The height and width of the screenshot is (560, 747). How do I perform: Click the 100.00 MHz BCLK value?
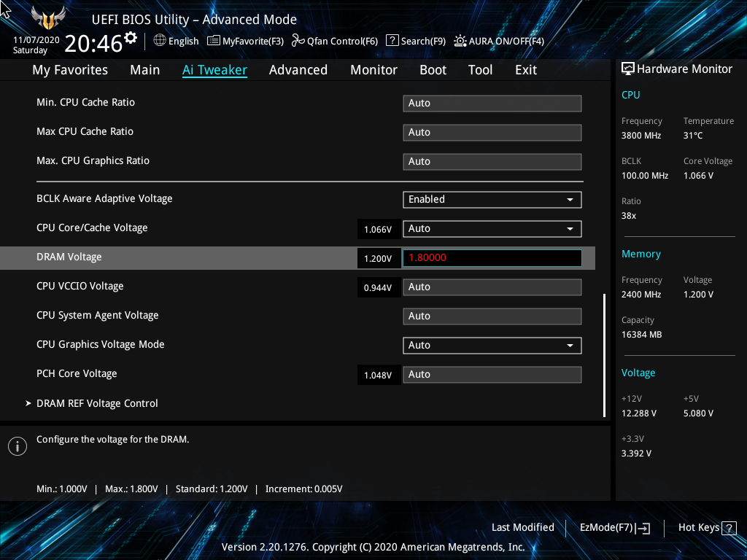tap(645, 176)
